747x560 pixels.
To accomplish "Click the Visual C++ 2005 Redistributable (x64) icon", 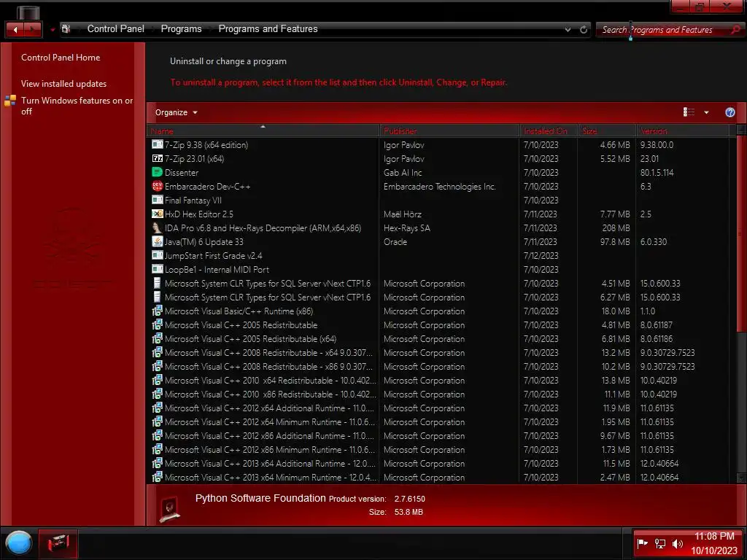I will click(158, 338).
